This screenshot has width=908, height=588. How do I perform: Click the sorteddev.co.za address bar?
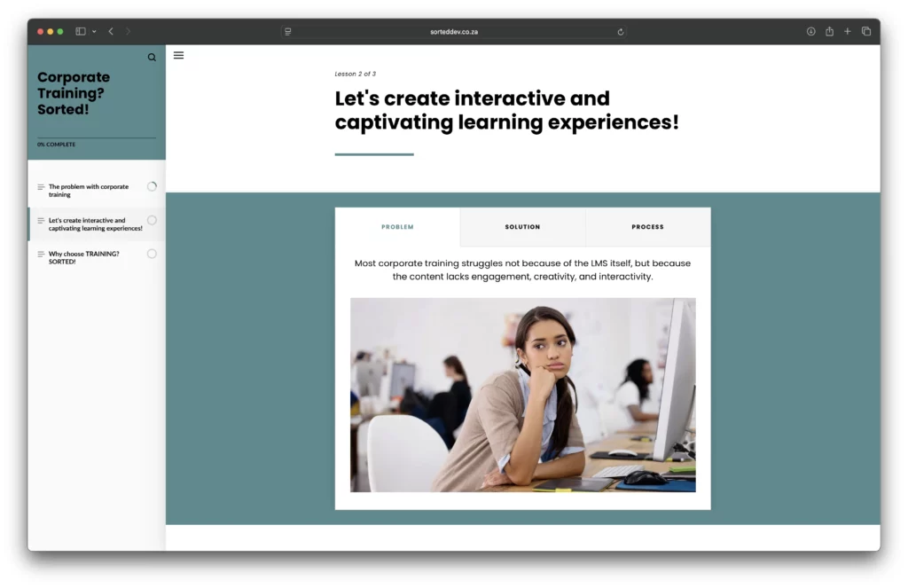click(x=454, y=32)
